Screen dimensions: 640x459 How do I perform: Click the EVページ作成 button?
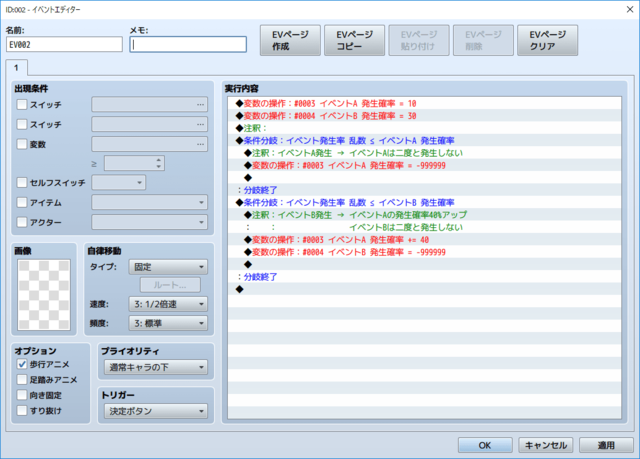(290, 40)
